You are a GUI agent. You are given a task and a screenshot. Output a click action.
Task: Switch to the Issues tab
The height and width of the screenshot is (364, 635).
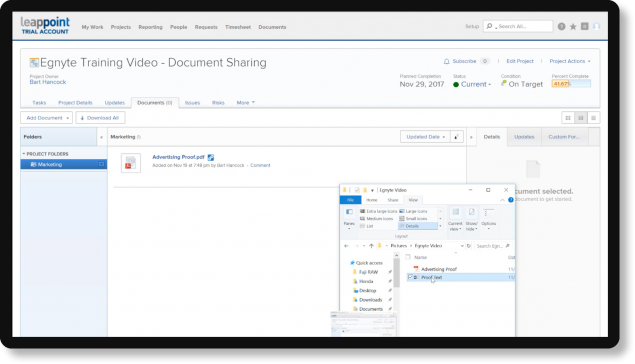click(x=192, y=103)
